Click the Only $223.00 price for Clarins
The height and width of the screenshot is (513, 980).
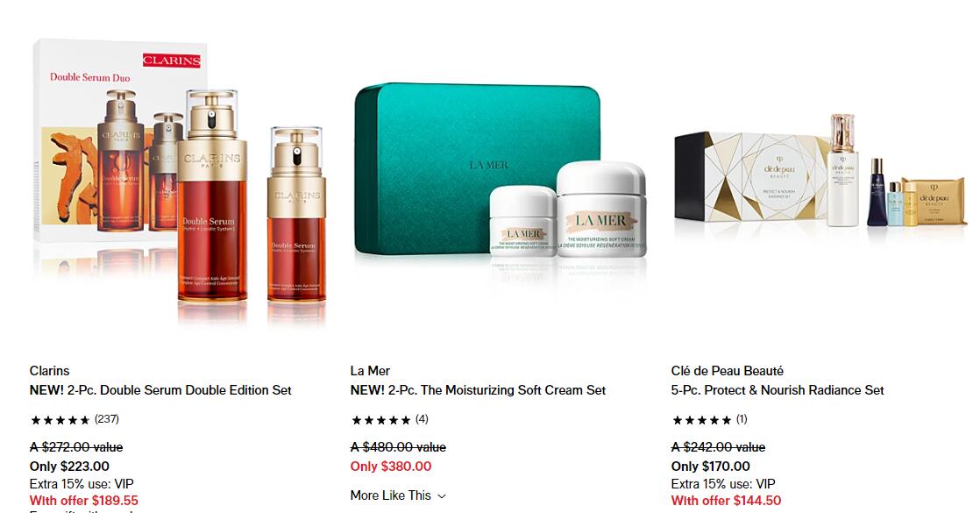69,466
